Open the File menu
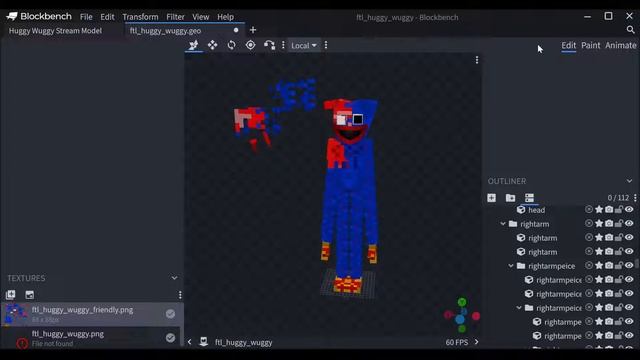The image size is (640, 360). point(86,17)
